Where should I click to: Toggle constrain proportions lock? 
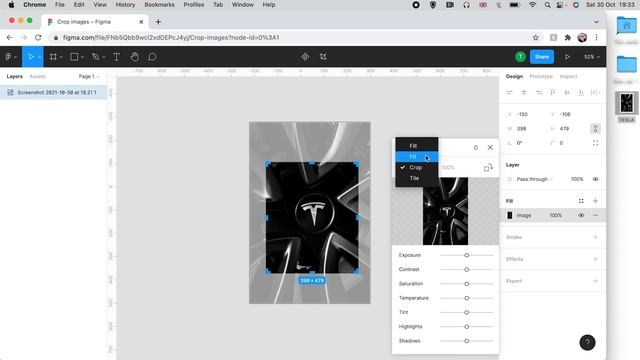[x=596, y=129]
